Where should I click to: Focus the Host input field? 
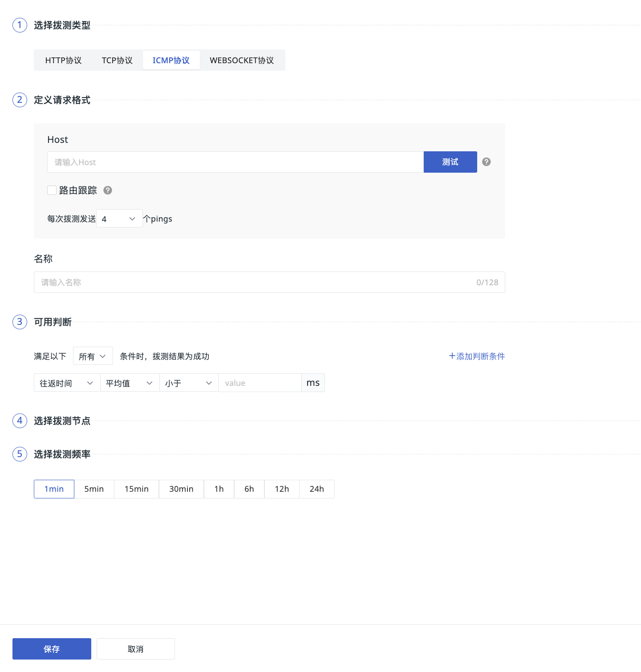[x=235, y=162]
